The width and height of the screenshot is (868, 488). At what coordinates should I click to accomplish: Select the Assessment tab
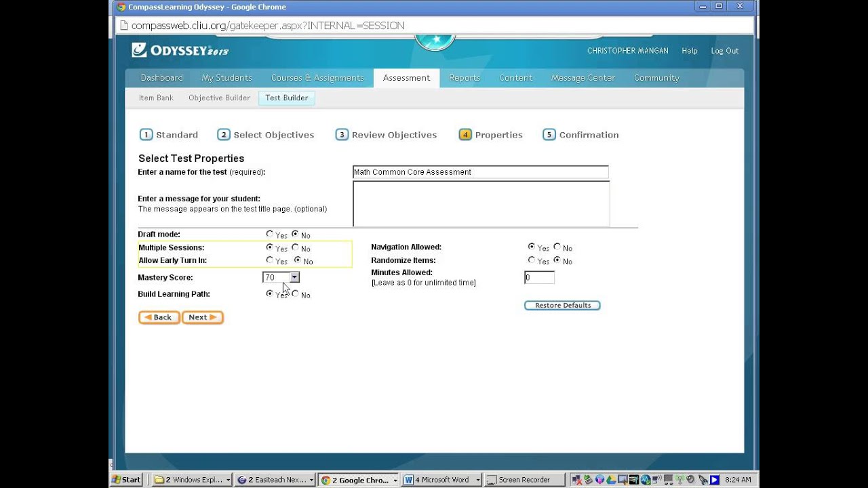tap(406, 78)
